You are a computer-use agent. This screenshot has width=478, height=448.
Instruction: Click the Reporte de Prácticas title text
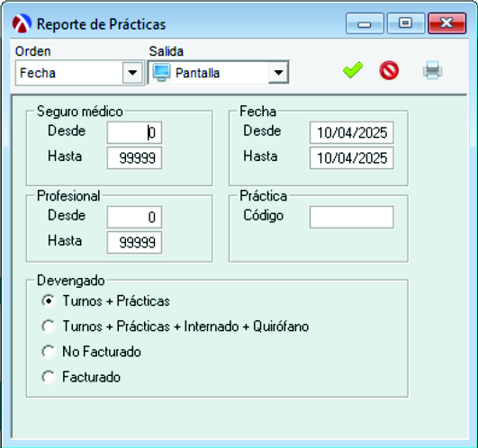pos(101,24)
